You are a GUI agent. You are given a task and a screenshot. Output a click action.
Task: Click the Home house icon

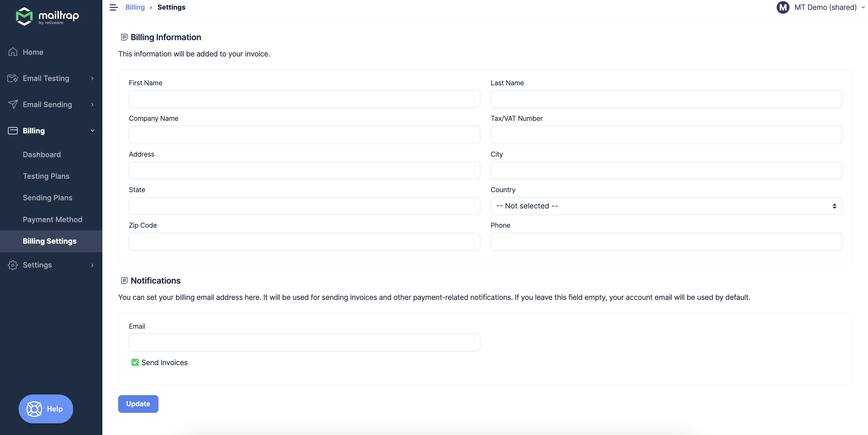(x=13, y=52)
